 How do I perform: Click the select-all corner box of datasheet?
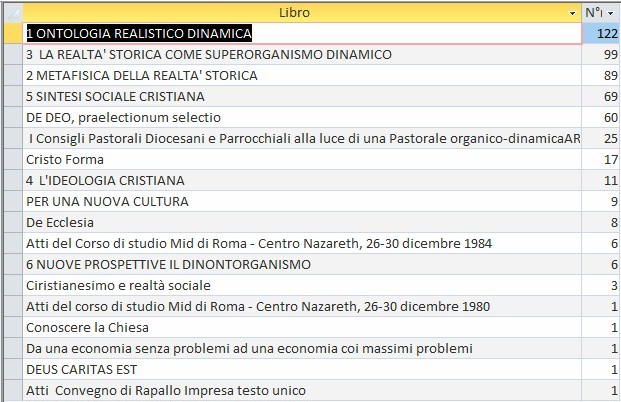(13, 13)
